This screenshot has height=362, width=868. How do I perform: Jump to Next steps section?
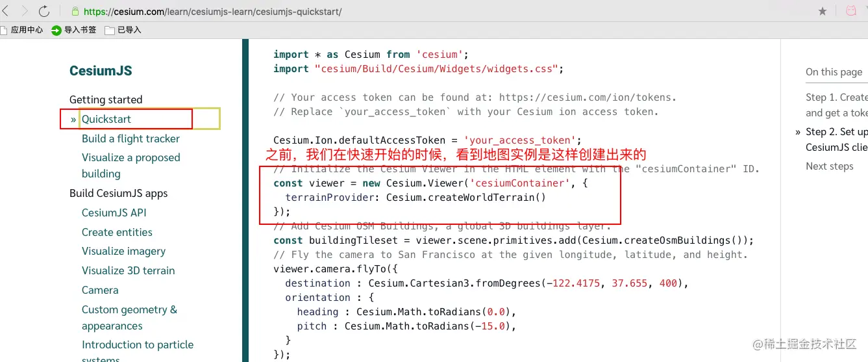tap(830, 166)
